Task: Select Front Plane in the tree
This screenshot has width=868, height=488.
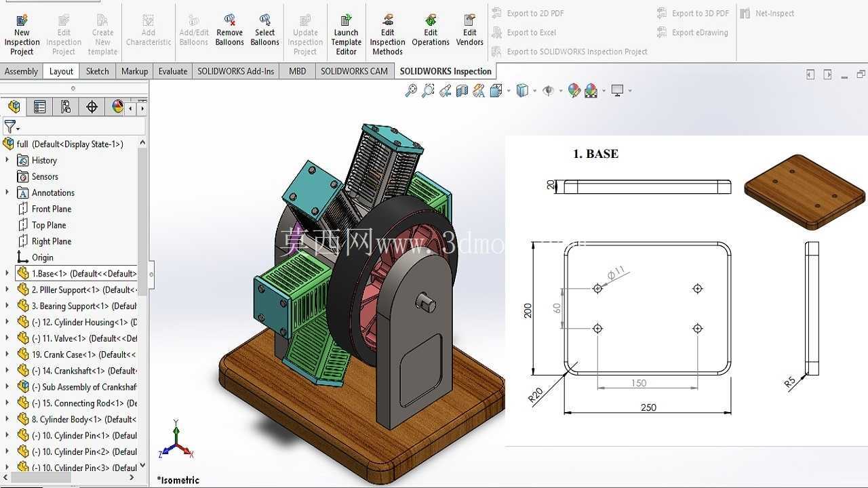Action: pos(44,209)
